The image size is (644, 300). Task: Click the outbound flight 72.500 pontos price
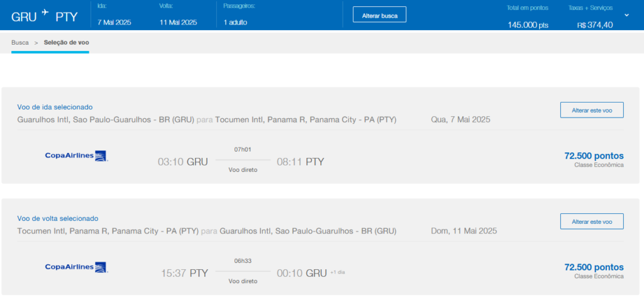pos(594,155)
